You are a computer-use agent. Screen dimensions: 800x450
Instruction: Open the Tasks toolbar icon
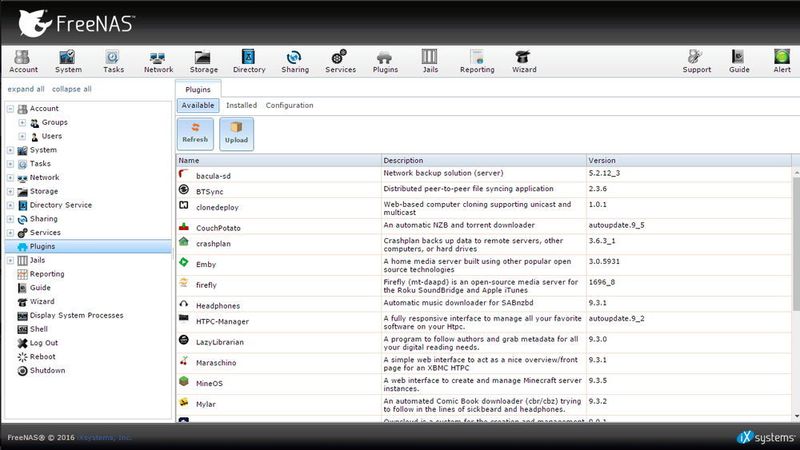coord(113,62)
